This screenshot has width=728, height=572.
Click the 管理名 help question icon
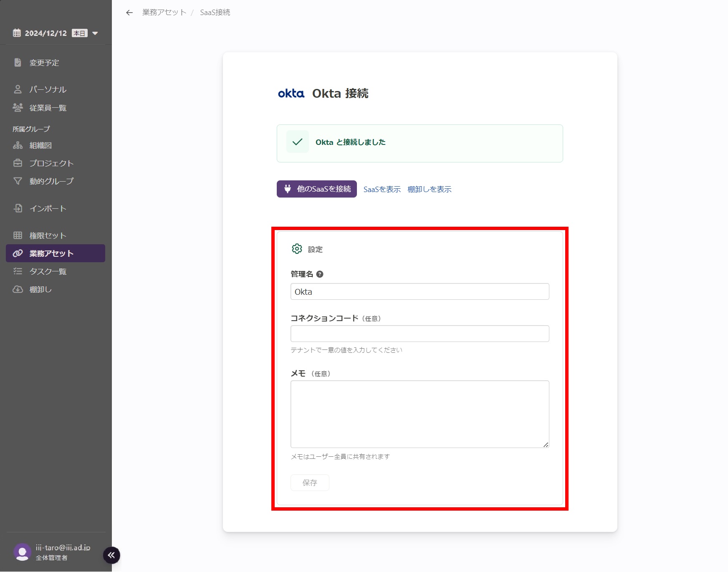pyautogui.click(x=320, y=274)
